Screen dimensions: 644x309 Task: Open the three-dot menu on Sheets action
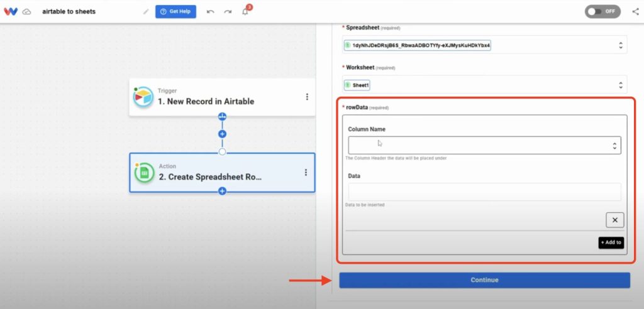306,172
